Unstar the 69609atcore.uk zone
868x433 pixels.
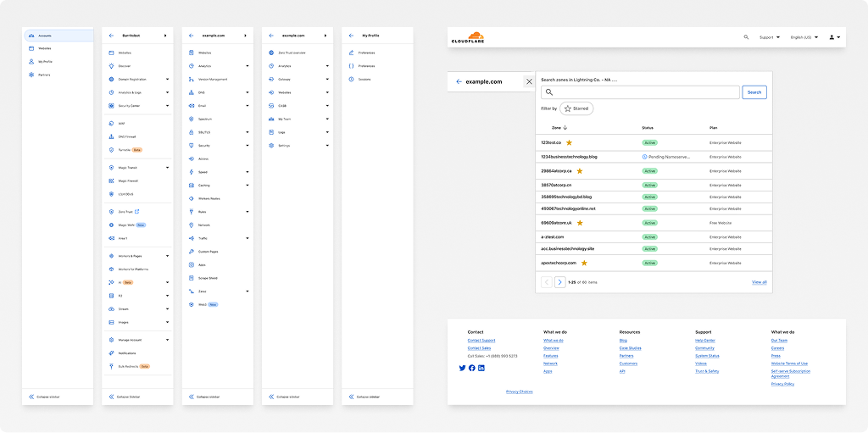coord(580,223)
